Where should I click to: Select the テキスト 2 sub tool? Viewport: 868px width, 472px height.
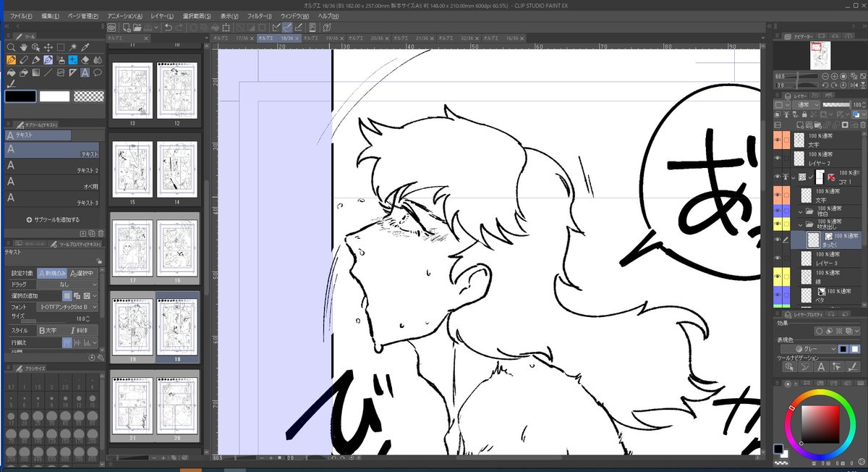52,167
